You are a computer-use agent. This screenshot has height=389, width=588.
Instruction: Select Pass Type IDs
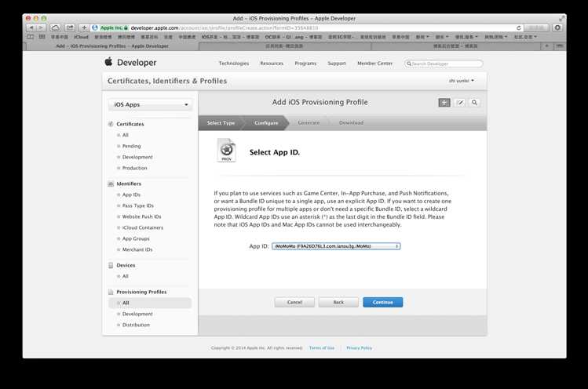[x=137, y=205]
